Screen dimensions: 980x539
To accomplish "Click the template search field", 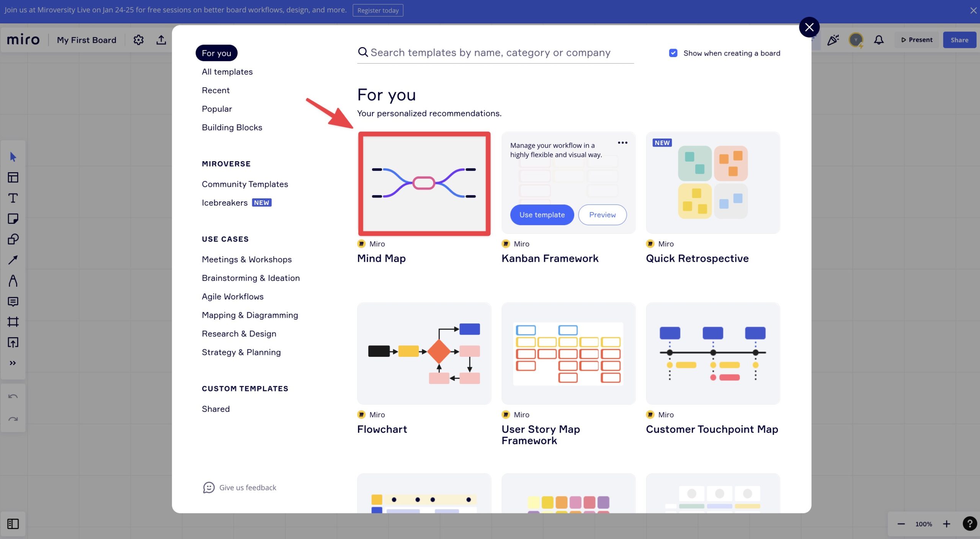I will pyautogui.click(x=495, y=52).
